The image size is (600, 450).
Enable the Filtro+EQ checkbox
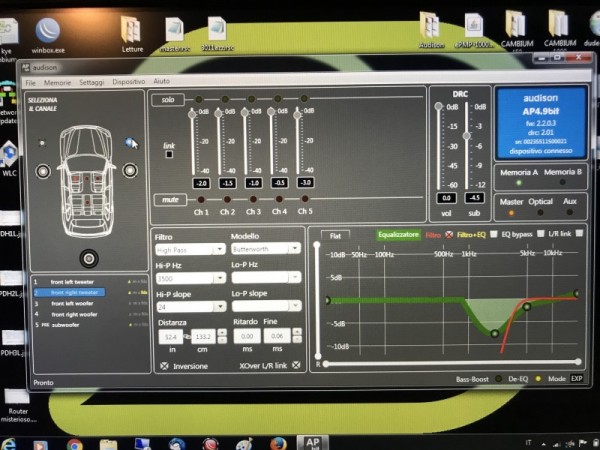point(494,234)
